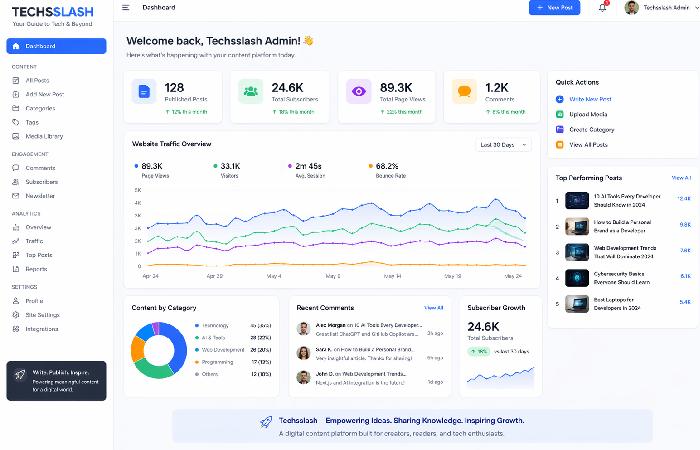700x450 pixels.
Task: Toggle the hamburger menu icon
Action: pos(126,8)
